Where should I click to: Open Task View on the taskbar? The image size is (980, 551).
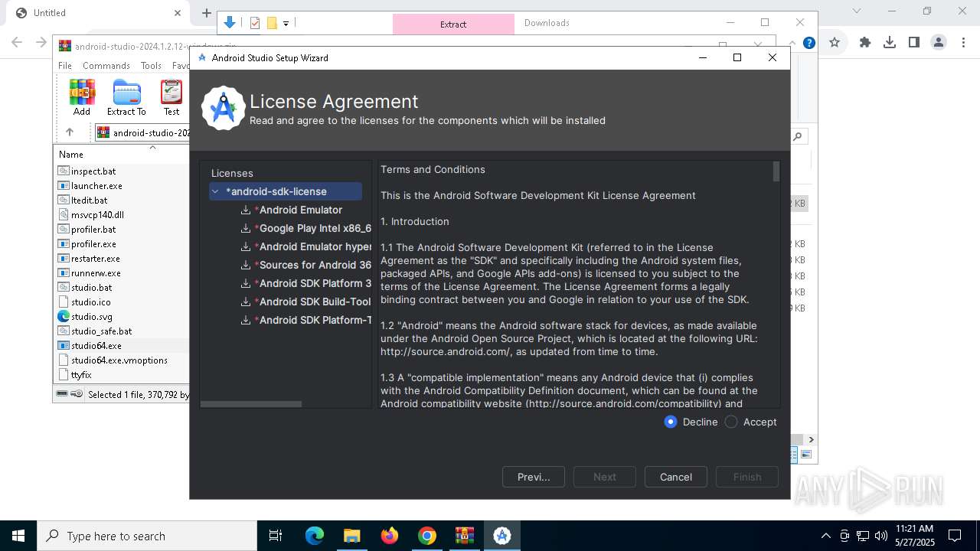pyautogui.click(x=276, y=536)
